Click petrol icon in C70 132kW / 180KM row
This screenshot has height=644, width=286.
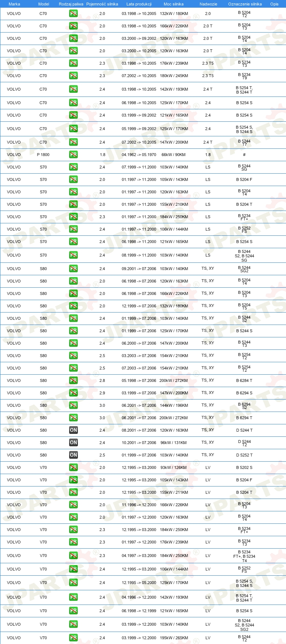74,14
